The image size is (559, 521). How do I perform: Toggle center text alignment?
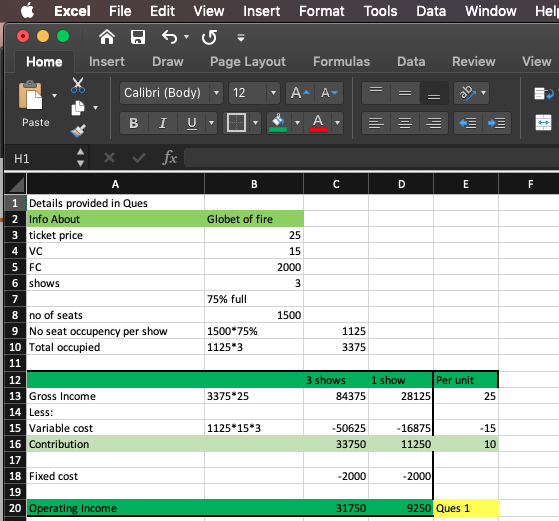[405, 123]
